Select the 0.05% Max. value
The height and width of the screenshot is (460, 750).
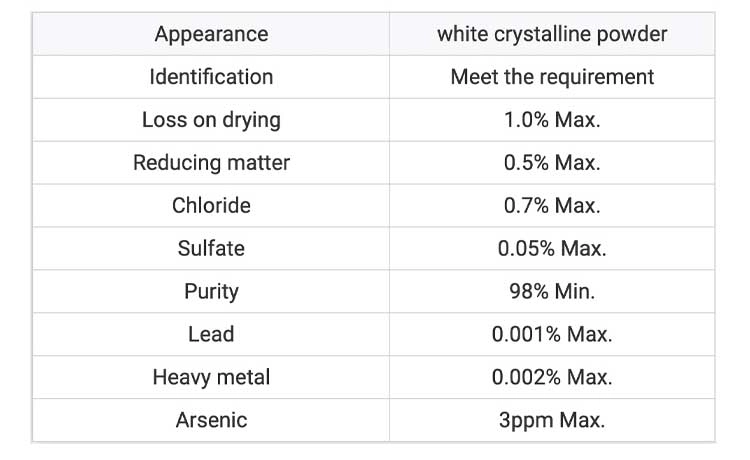point(552,248)
